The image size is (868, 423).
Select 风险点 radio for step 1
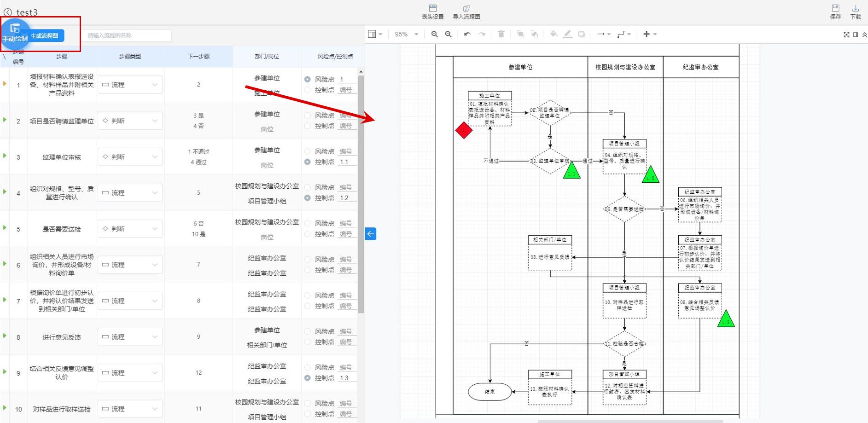[x=308, y=79]
